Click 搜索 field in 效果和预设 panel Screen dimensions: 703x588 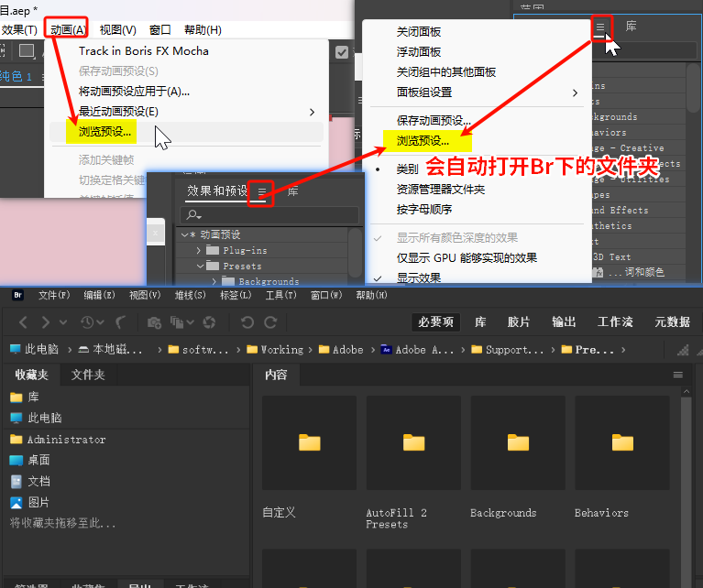click(x=269, y=215)
